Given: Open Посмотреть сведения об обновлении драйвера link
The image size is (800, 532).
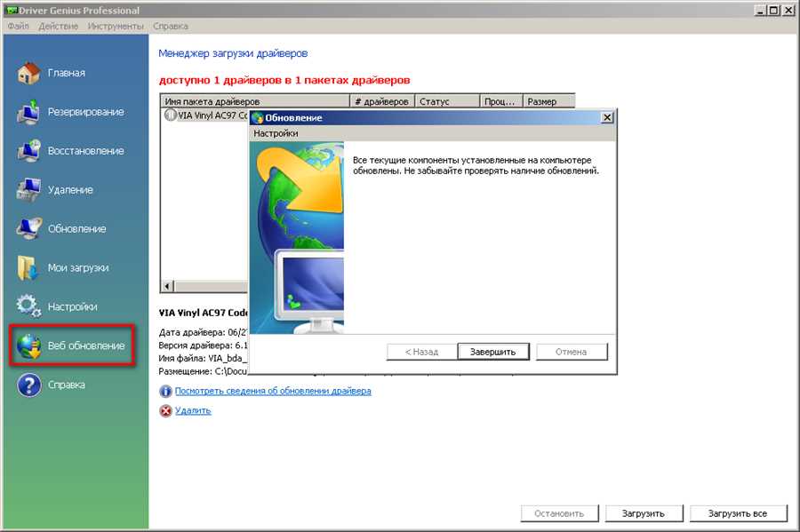Looking at the screenshot, I should 273,391.
